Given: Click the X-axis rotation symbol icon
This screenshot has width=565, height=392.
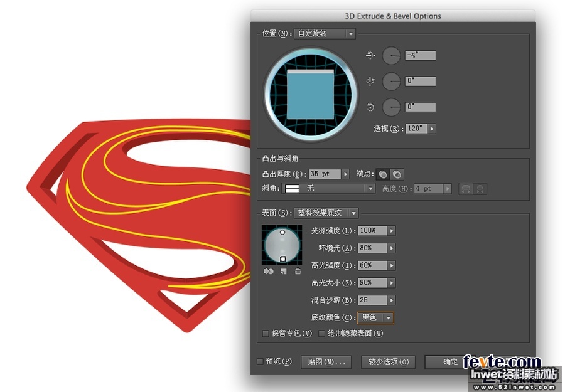Looking at the screenshot, I should tap(370, 55).
